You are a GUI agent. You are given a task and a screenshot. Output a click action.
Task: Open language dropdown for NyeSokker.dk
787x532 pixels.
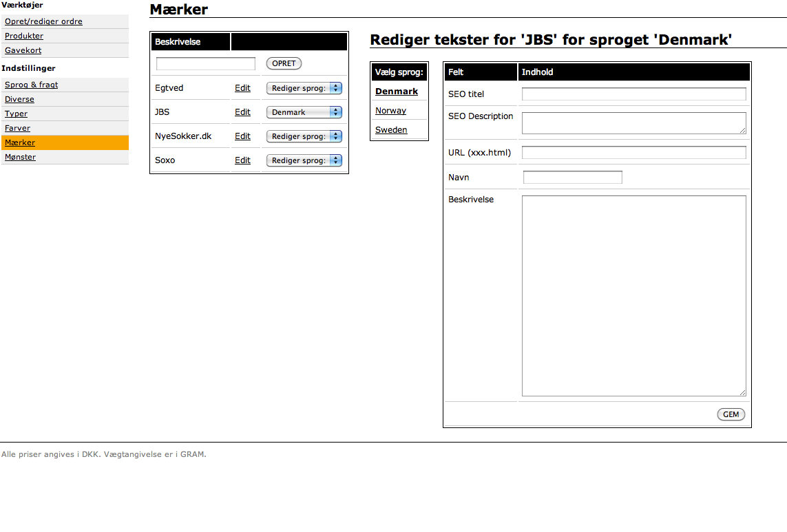pos(304,136)
